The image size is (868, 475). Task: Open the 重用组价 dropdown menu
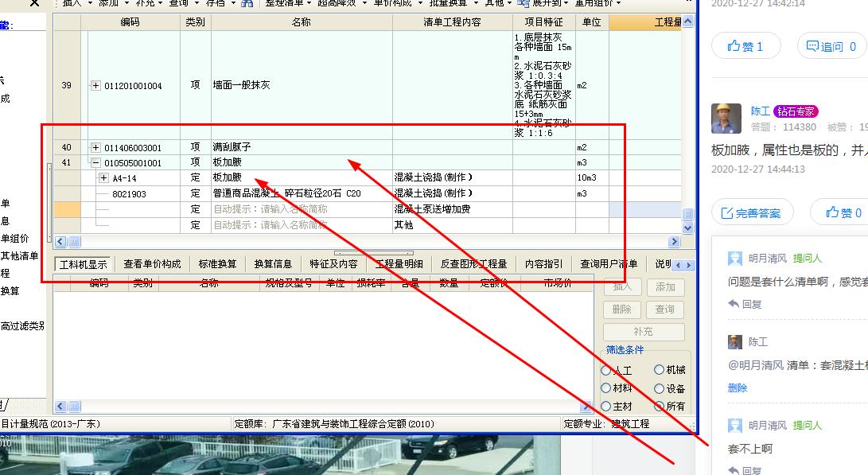(x=597, y=3)
